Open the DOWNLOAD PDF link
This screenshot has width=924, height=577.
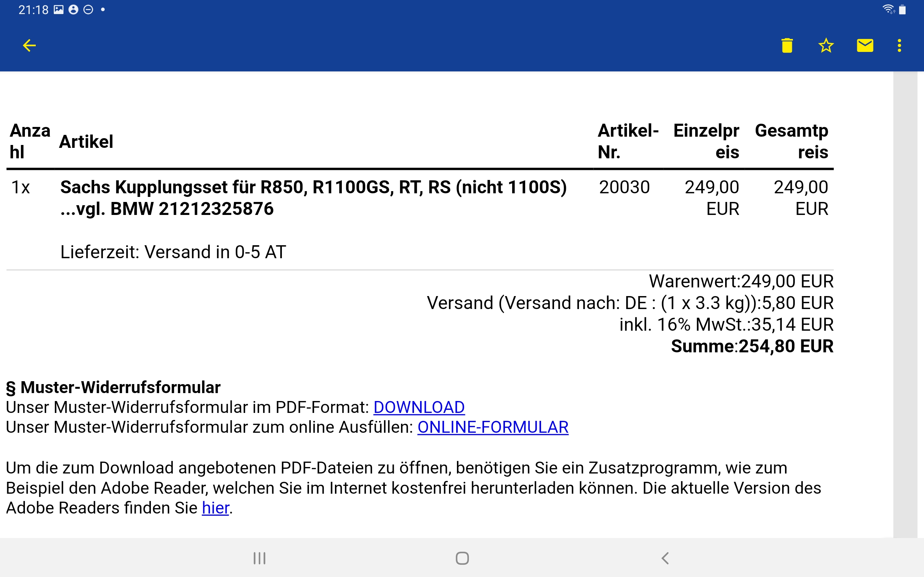(x=419, y=407)
